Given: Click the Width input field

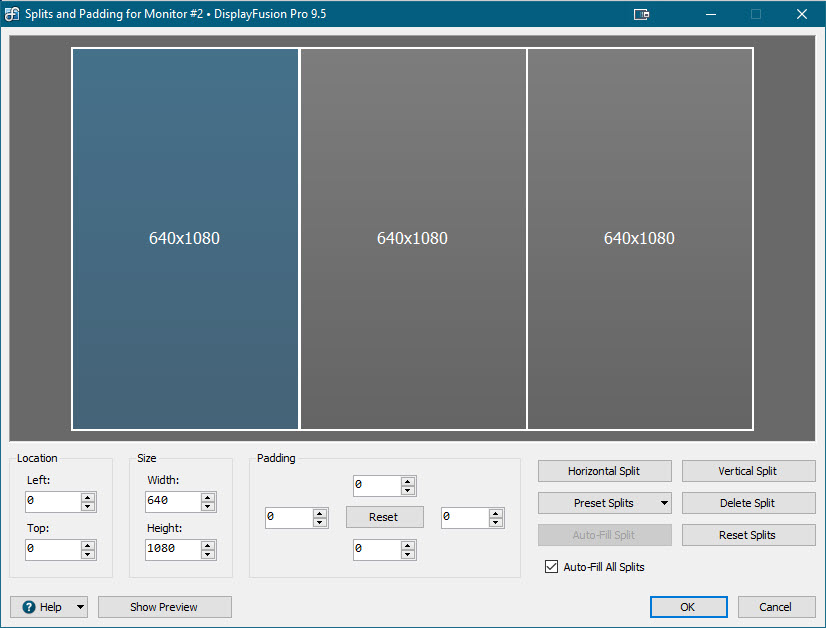Looking at the screenshot, I should [x=173, y=501].
